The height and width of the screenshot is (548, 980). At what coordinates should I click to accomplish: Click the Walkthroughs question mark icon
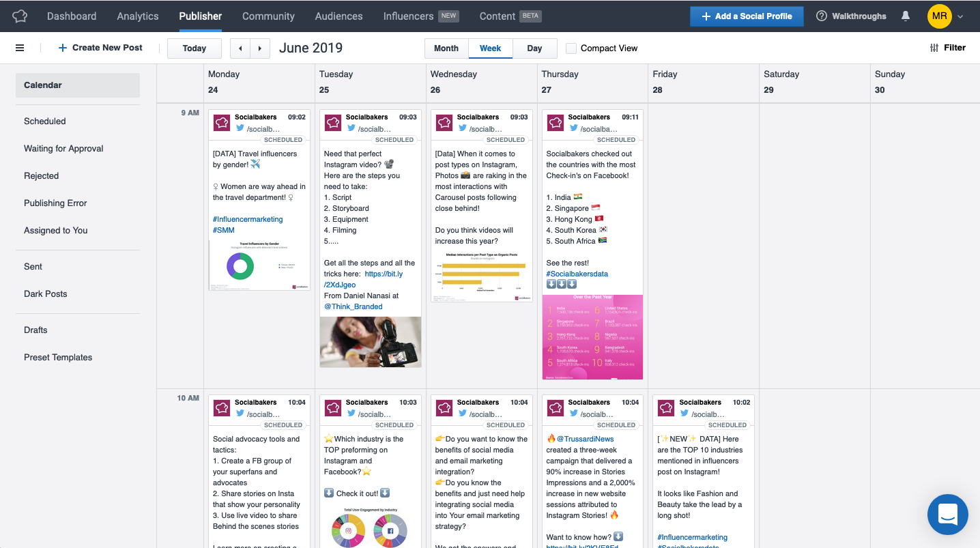(x=822, y=16)
